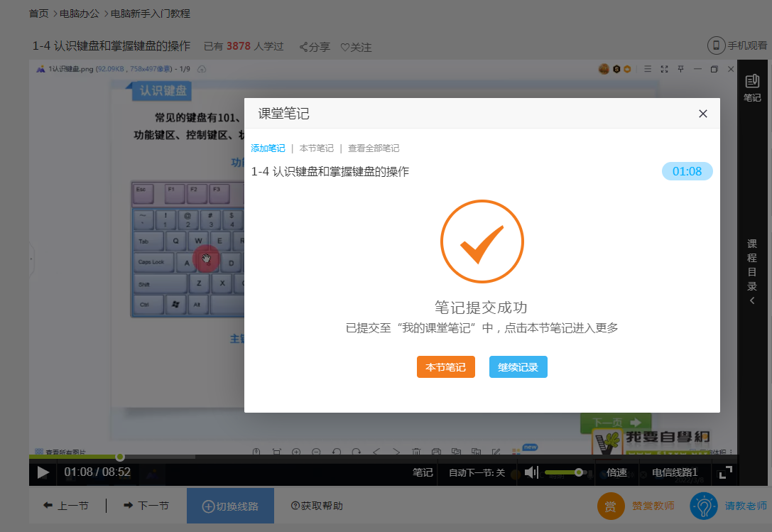Switch to the 查看全部笔记 tab
This screenshot has width=772, height=532.
374,148
